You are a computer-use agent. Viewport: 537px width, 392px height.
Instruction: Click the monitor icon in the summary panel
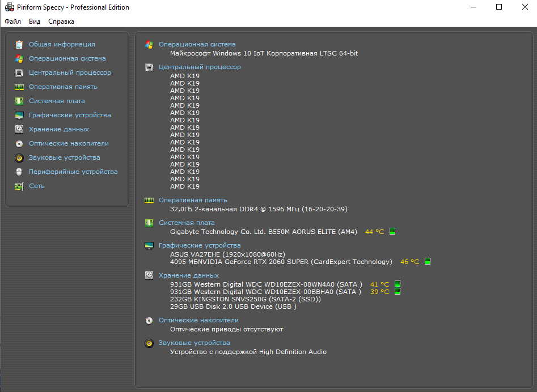coord(149,246)
